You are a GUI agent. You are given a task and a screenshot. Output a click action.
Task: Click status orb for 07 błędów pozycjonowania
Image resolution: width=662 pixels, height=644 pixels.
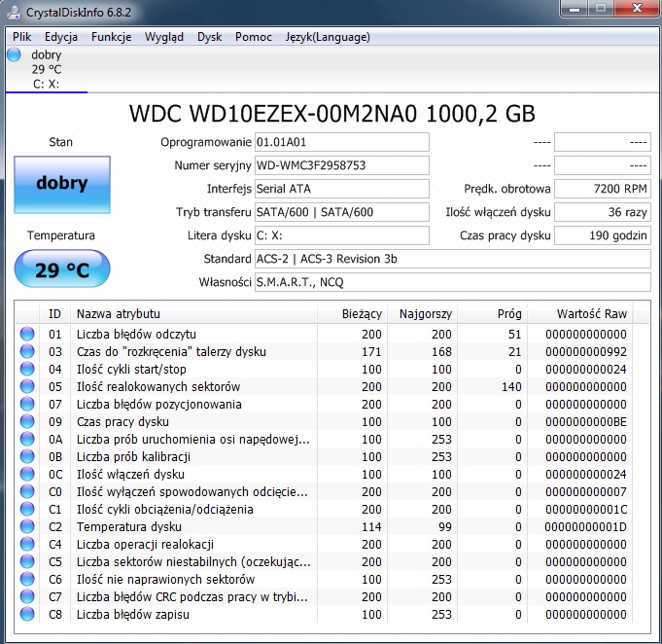point(27,404)
